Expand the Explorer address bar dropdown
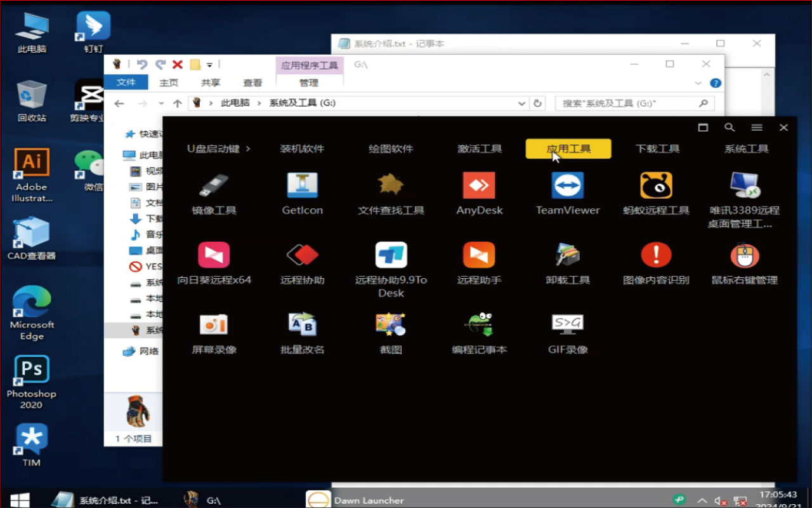The image size is (812, 508). click(521, 103)
